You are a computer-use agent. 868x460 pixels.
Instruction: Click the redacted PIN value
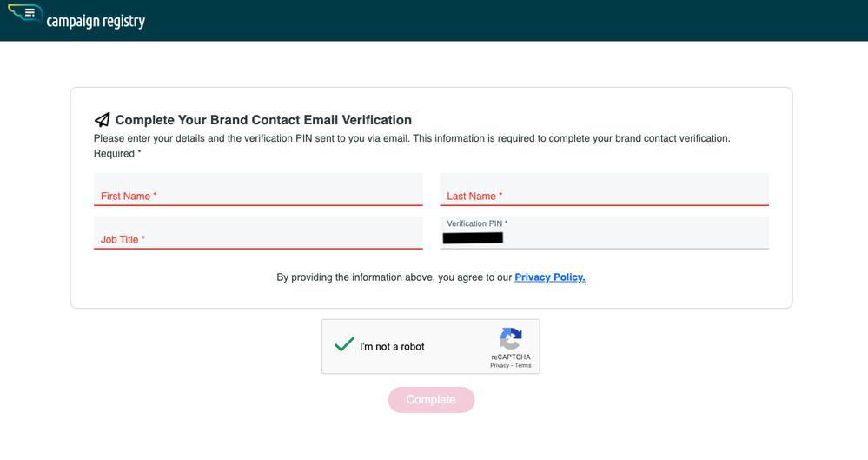pos(473,238)
